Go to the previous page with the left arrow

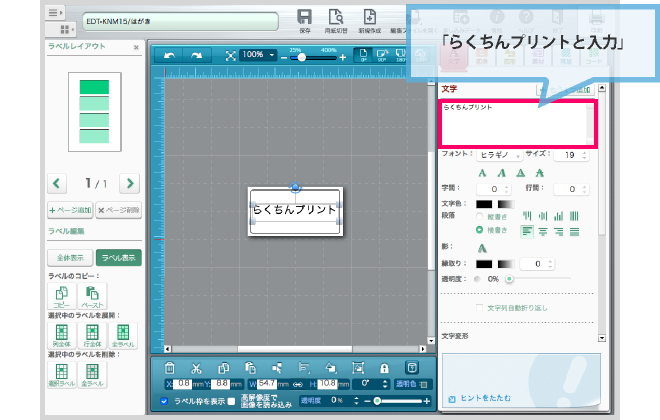(x=57, y=183)
